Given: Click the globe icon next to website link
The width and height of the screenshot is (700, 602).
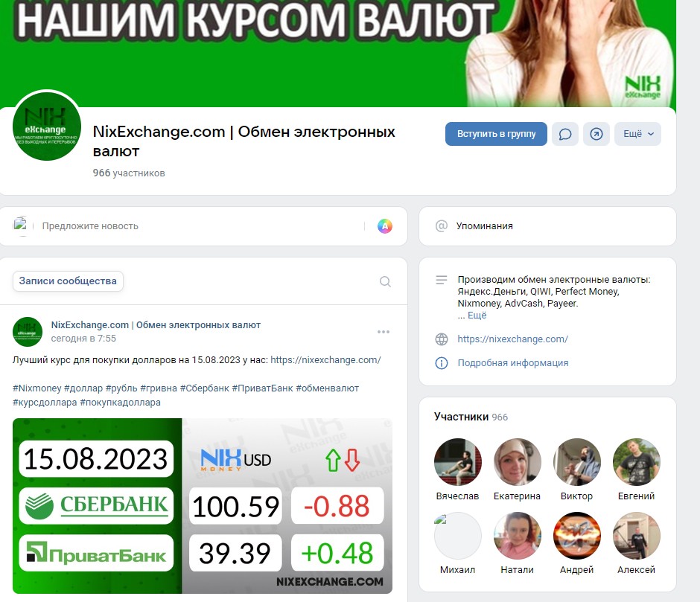Looking at the screenshot, I should click(441, 339).
